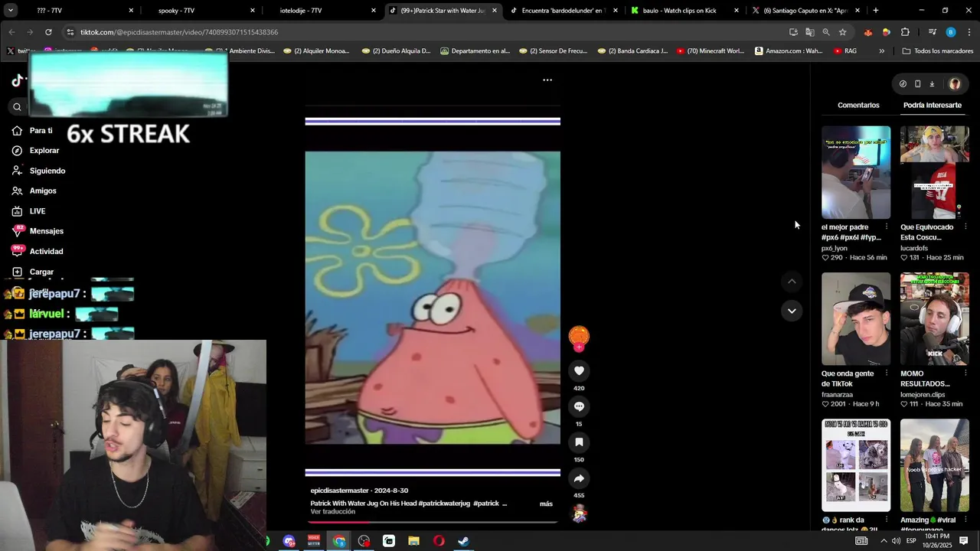Click the TikTok coins icon in top pill

click(x=903, y=84)
